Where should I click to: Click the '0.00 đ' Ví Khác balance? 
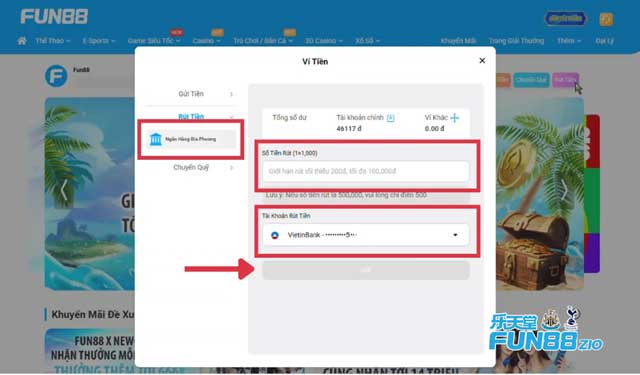click(x=434, y=129)
